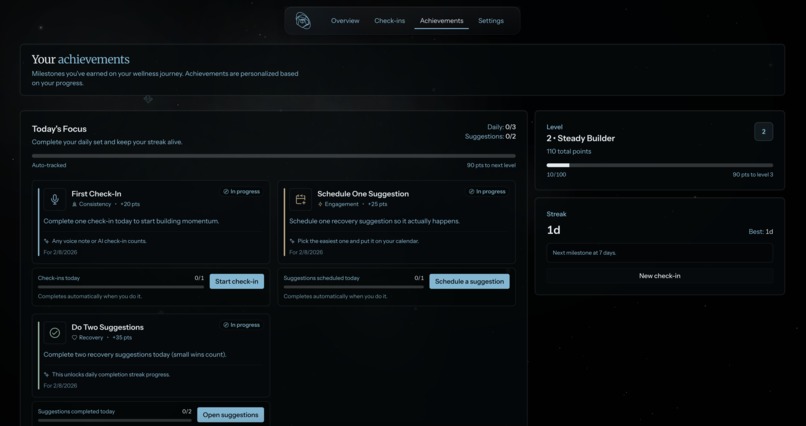
Task: Click the Schedule a suggestion button
Action: pyautogui.click(x=469, y=282)
